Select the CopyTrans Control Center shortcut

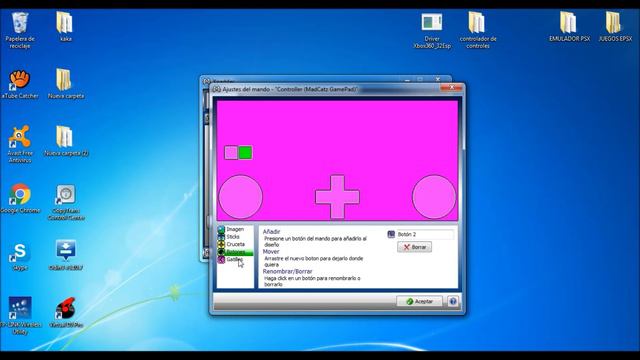66,202
